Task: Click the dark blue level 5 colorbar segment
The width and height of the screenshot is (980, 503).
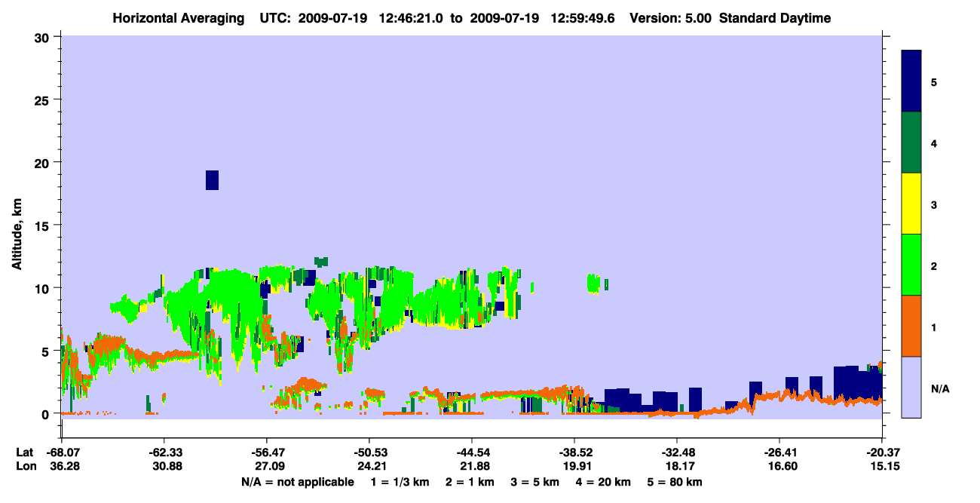Action: pos(911,81)
